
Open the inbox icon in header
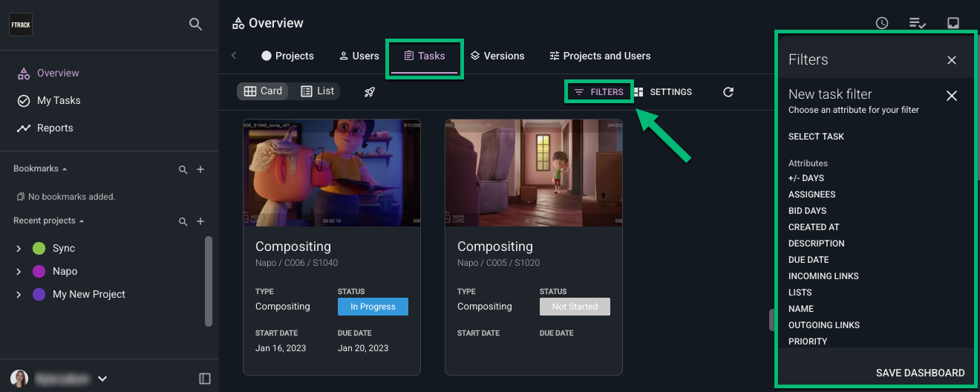tap(953, 23)
